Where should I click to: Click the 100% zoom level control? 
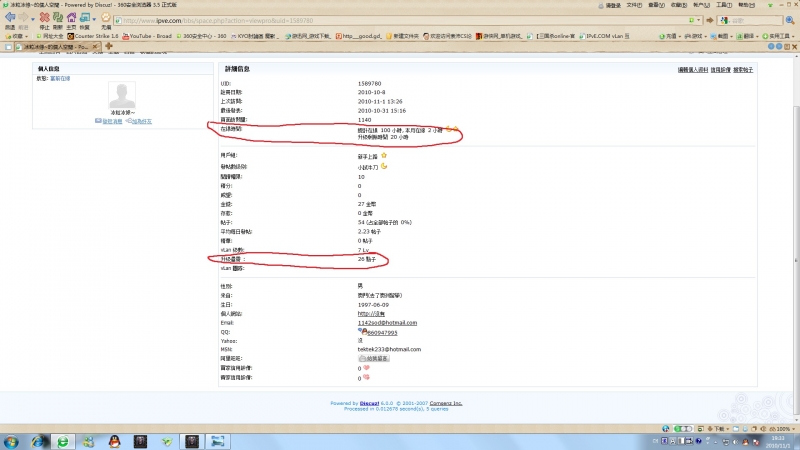tap(782, 429)
